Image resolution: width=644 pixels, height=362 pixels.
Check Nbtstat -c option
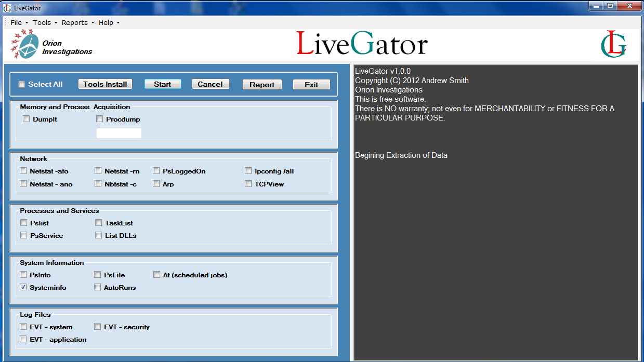[x=98, y=184]
